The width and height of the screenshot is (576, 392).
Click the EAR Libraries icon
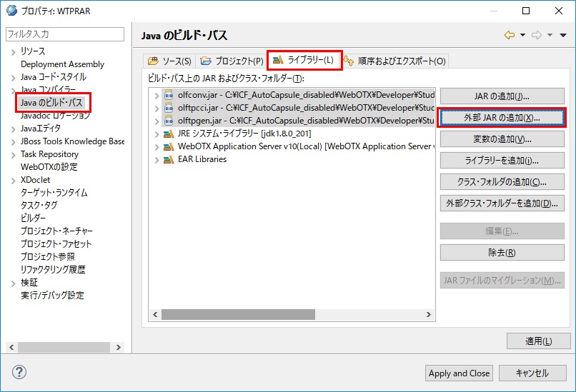169,159
